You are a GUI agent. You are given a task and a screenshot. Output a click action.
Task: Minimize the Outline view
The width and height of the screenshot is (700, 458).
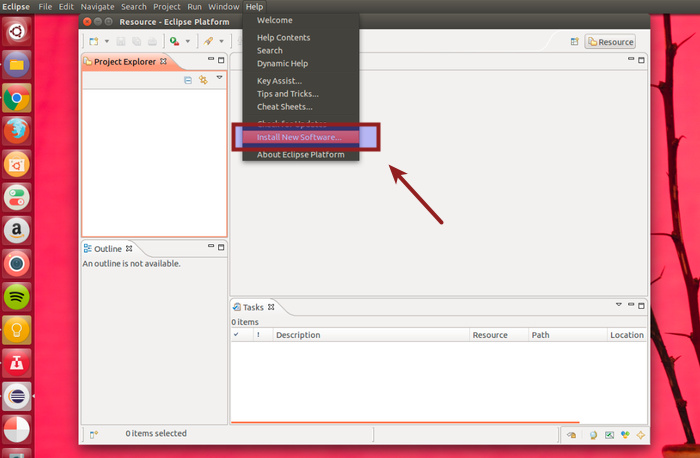pyautogui.click(x=211, y=246)
